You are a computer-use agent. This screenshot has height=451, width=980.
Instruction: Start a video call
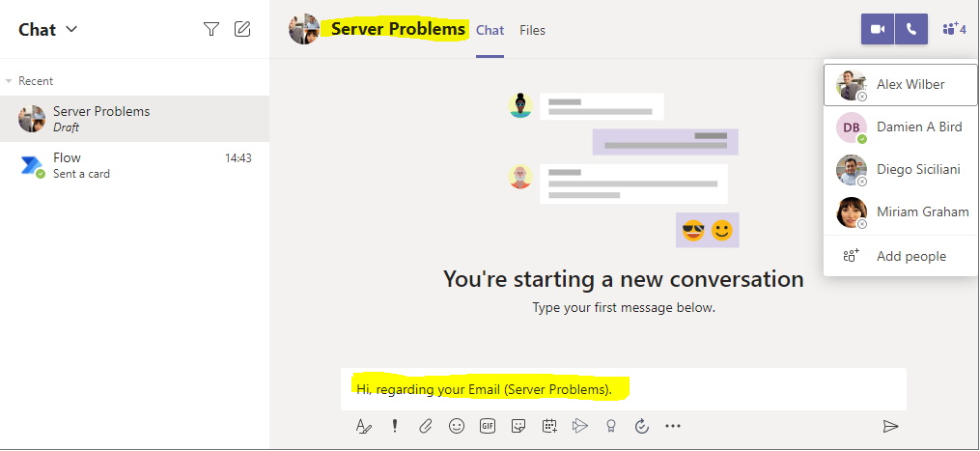click(x=878, y=29)
